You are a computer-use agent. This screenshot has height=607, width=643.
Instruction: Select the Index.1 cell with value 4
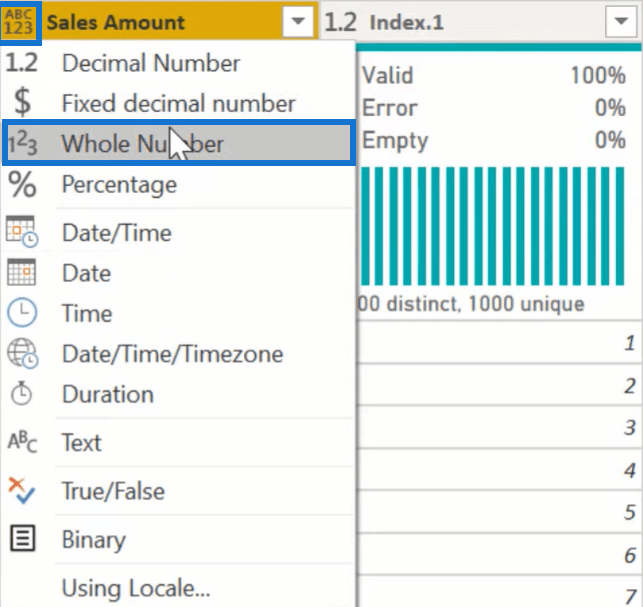(499, 470)
